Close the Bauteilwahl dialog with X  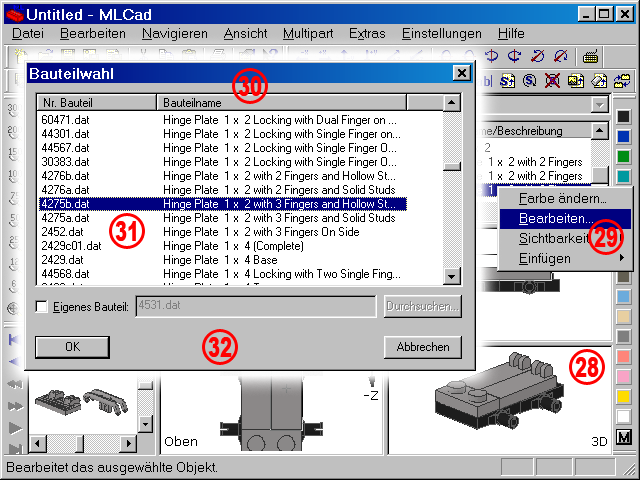tap(462, 73)
